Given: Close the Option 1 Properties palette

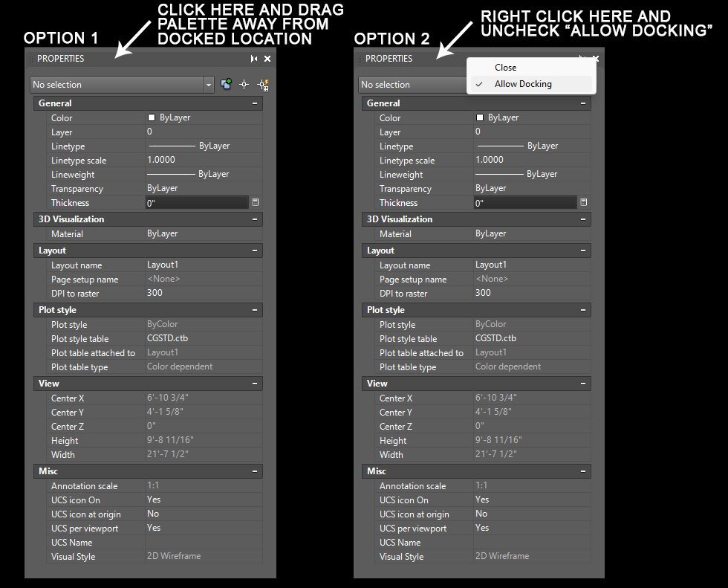Looking at the screenshot, I should pos(267,59).
